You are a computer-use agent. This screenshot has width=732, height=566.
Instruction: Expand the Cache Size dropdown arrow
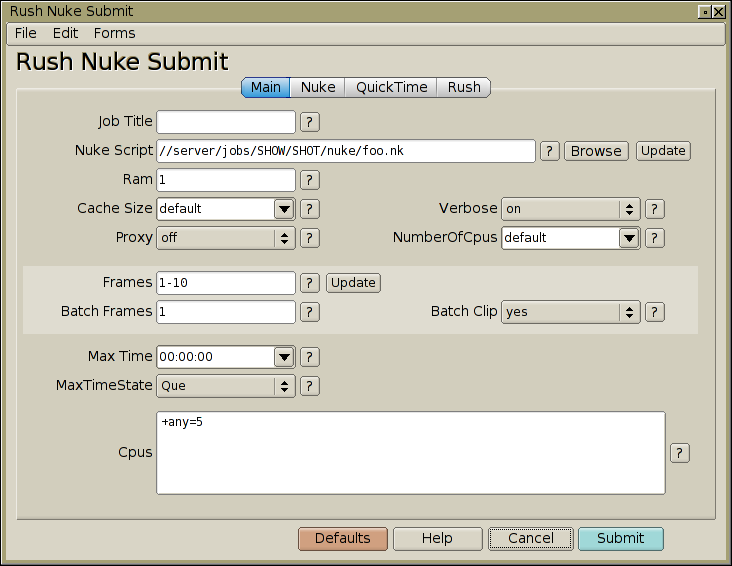[284, 209]
